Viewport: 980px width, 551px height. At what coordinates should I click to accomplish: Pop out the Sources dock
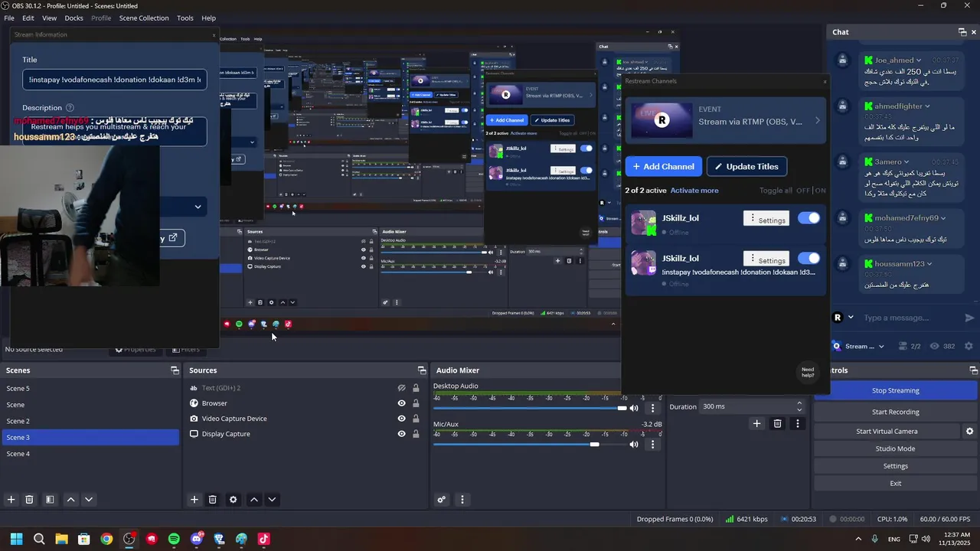tap(421, 370)
